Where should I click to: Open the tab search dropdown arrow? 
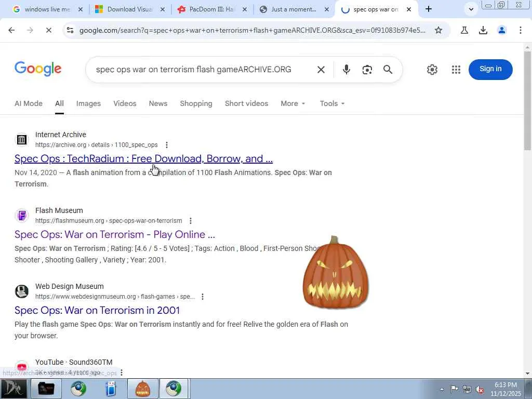[471, 9]
